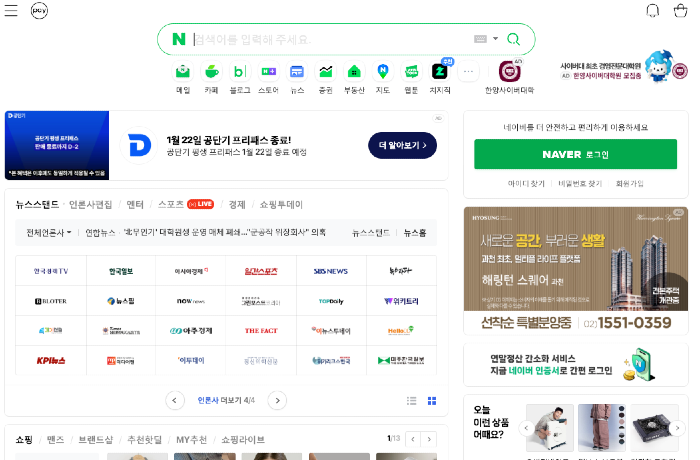Screen dimensions: 700x460
Task: Expand the search box dropdown arrow
Action: coord(496,39)
